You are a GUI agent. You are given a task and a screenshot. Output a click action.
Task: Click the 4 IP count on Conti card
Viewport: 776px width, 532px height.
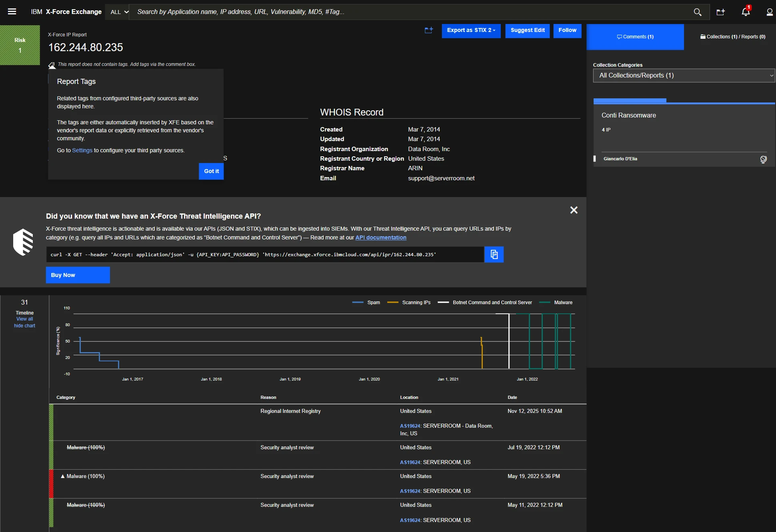pos(606,130)
